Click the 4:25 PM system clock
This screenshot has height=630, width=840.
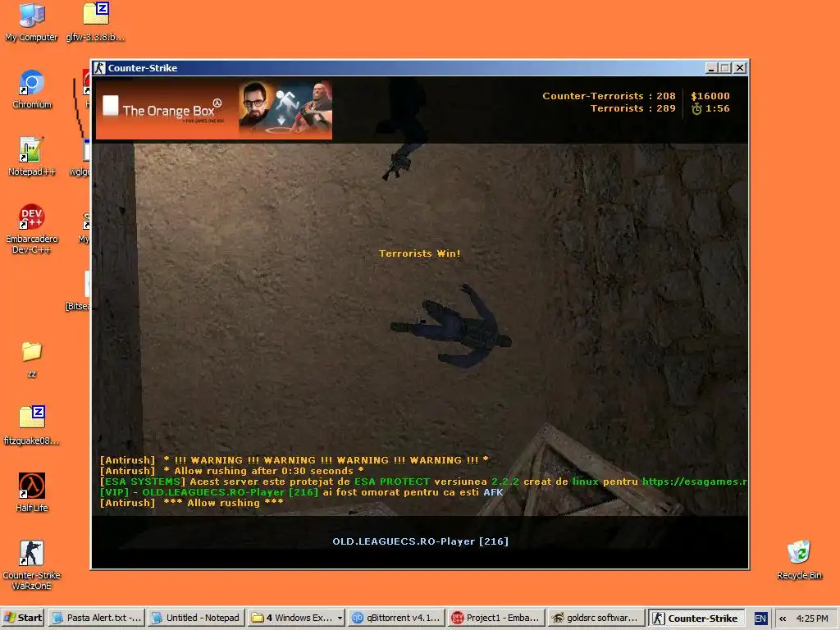[x=812, y=619]
